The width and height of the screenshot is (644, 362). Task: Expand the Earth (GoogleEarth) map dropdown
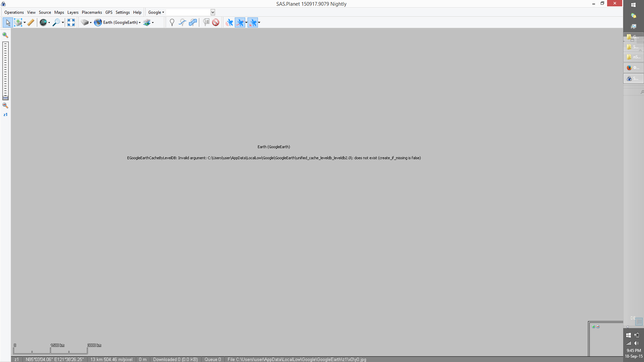tap(140, 23)
